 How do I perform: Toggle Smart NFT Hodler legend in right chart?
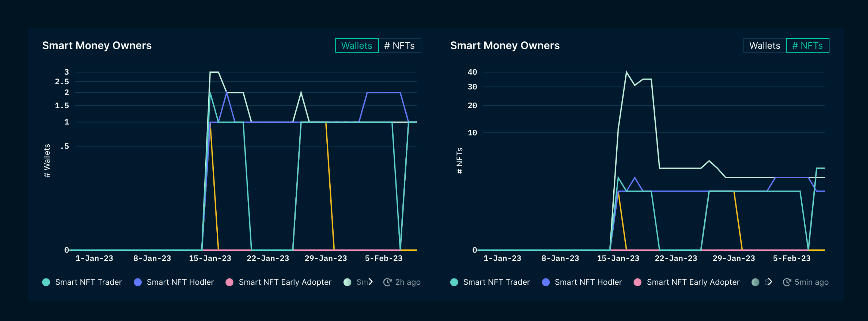(582, 282)
